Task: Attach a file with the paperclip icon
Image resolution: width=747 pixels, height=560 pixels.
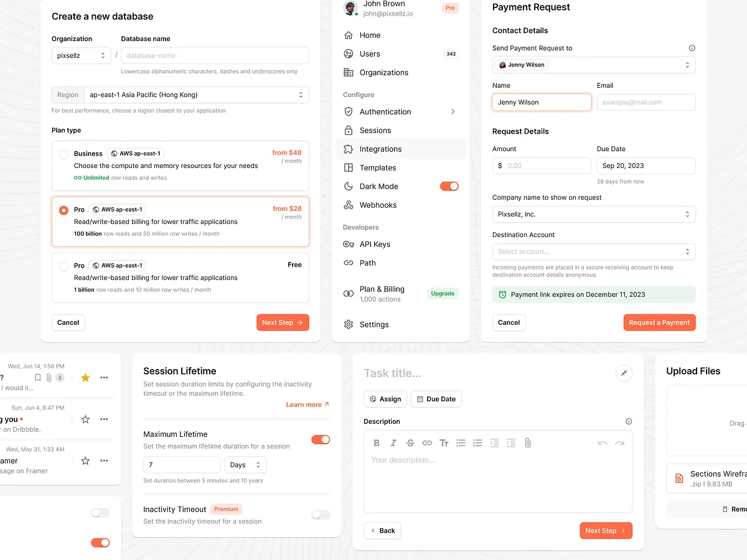Action: click(528, 442)
